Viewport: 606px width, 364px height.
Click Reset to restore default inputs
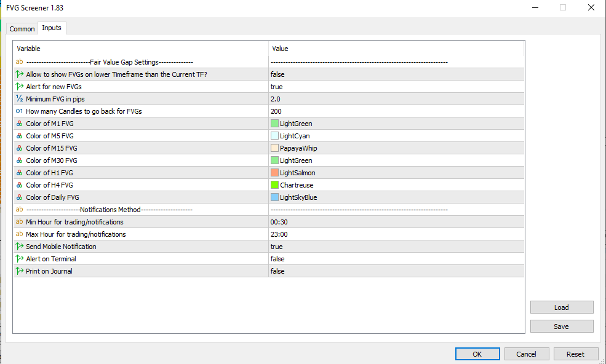576,354
